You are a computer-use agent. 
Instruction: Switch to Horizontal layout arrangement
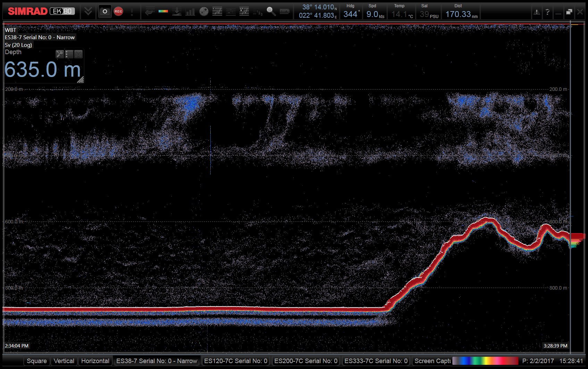click(x=95, y=361)
